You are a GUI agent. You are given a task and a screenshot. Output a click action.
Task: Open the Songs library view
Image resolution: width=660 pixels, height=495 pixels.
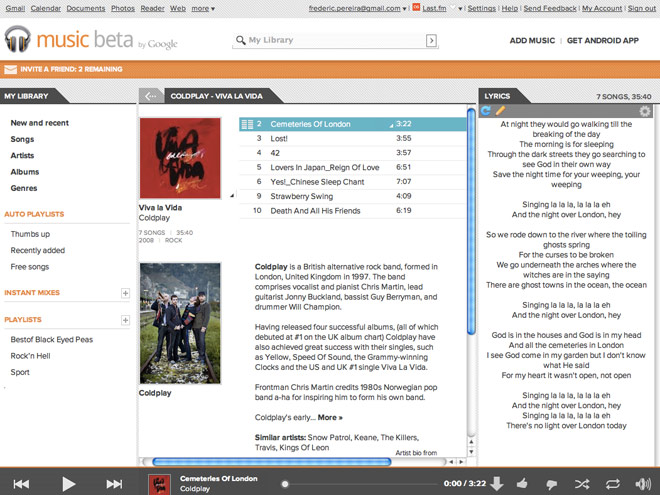point(22,139)
